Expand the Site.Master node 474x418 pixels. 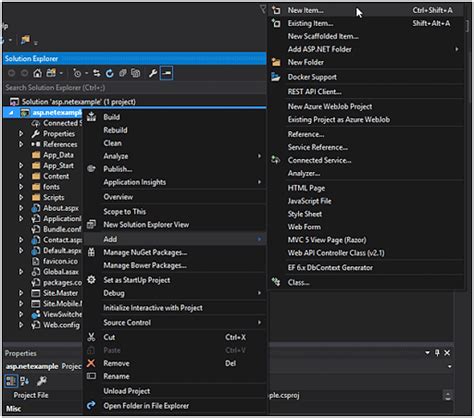pos(21,293)
